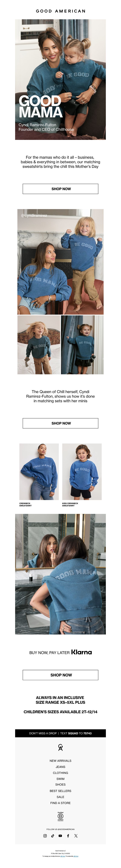121x868 pixels.
Task: Click the GOOD AMERICAN header logo
Action: [60, 11]
